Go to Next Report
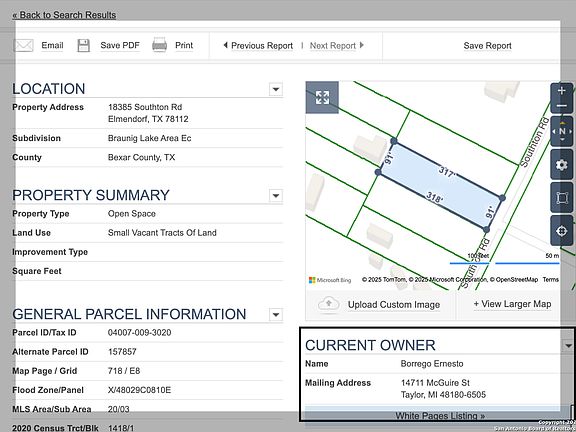Image resolution: width=576 pixels, height=432 pixels. [x=337, y=46]
